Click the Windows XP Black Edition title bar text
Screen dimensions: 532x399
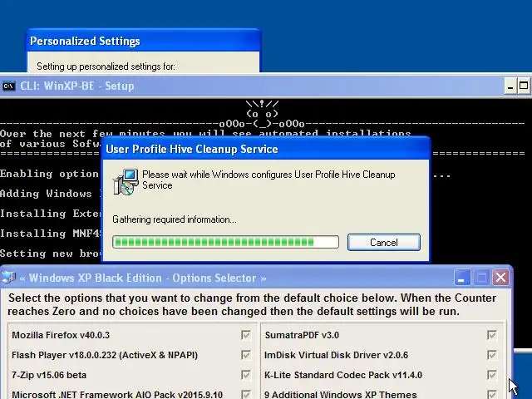pos(142,278)
